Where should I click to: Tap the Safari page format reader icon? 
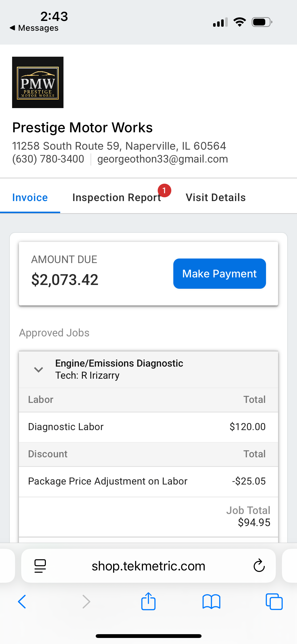point(40,566)
